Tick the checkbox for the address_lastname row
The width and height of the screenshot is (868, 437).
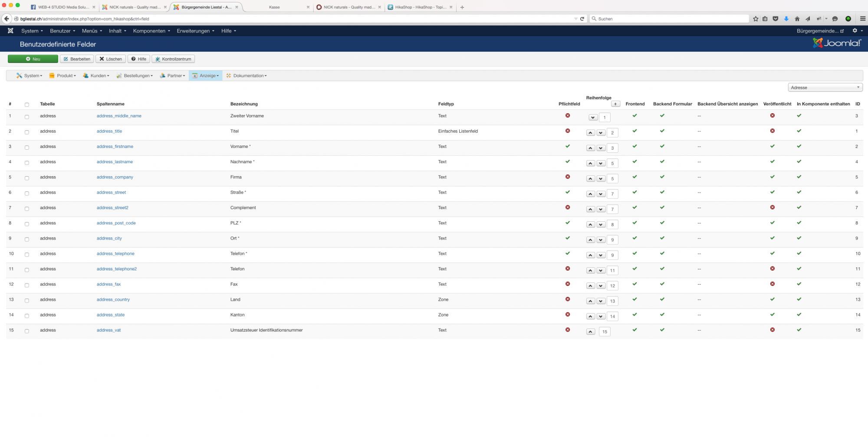[27, 163]
